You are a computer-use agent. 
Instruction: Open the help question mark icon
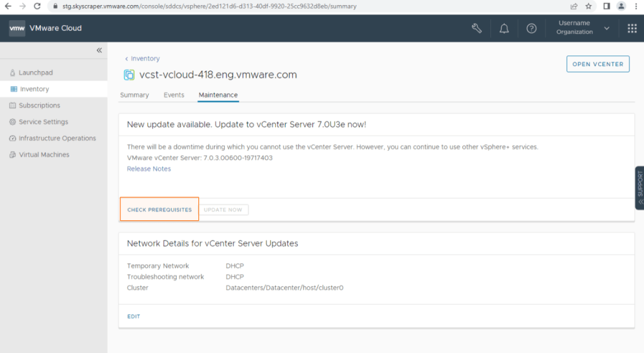coord(531,28)
